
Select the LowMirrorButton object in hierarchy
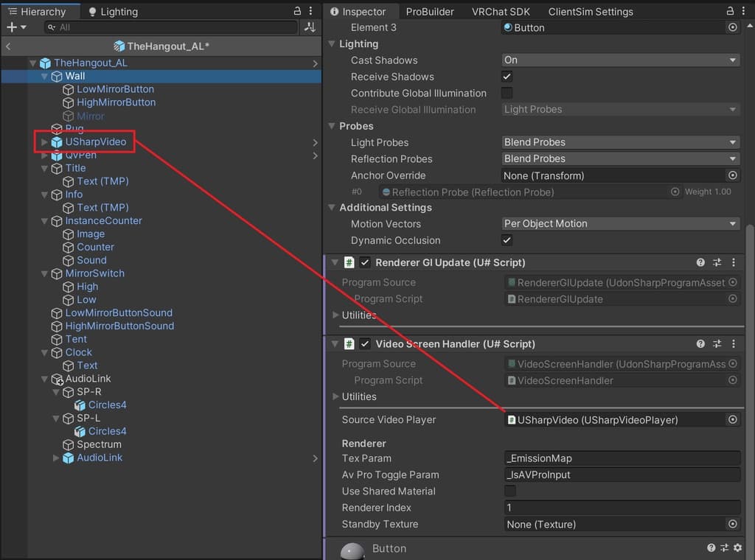pos(115,89)
